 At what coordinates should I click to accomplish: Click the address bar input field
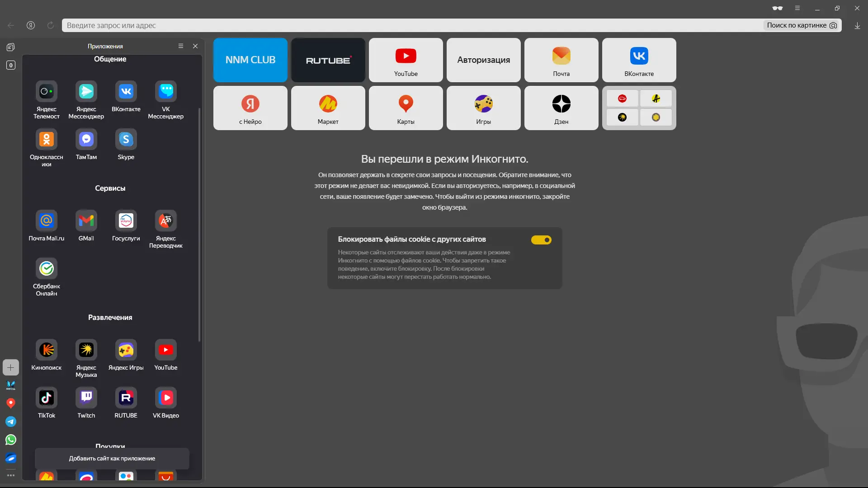[x=407, y=25]
